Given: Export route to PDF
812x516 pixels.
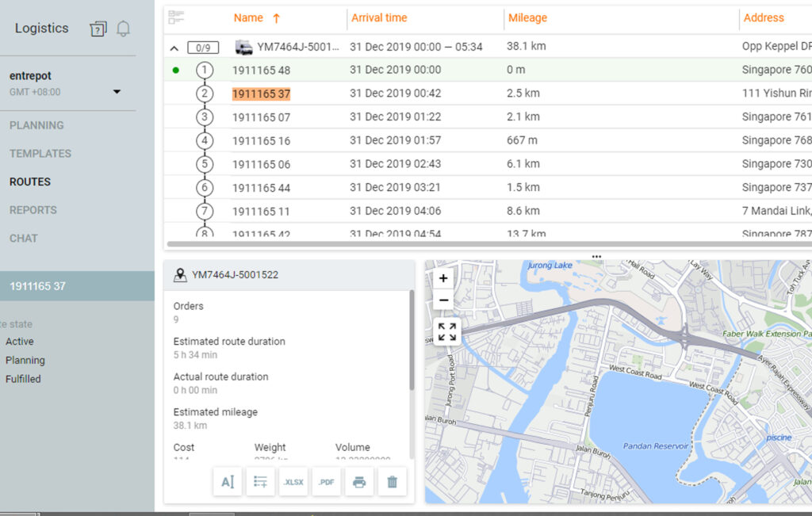Looking at the screenshot, I should click(x=326, y=482).
